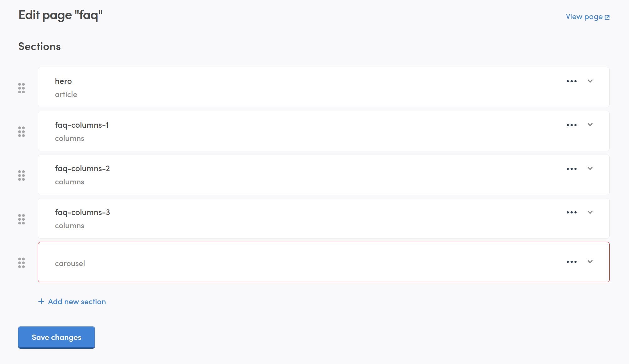The width and height of the screenshot is (629, 364).
Task: Click the drag handle beside hero section
Action: [21, 88]
